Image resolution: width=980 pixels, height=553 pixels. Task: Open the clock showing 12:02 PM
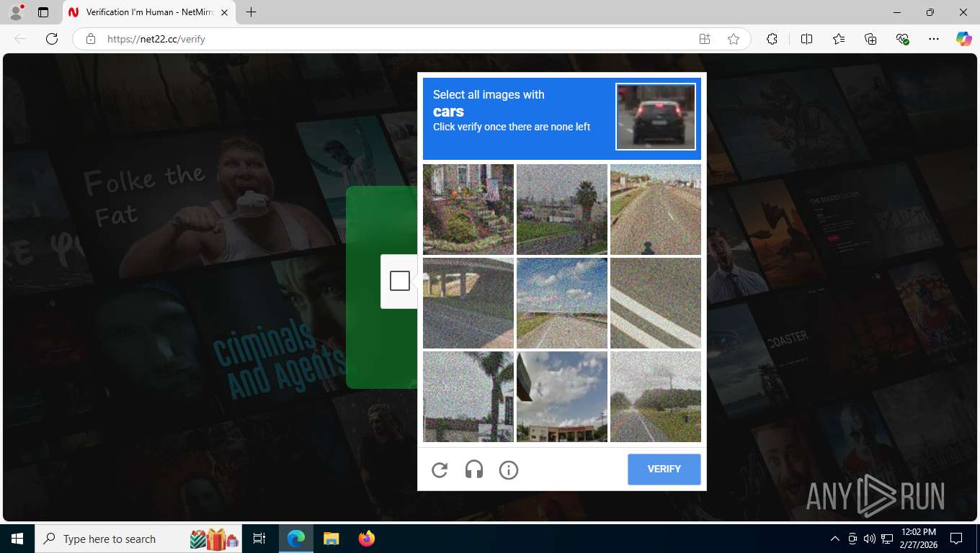[x=918, y=539]
